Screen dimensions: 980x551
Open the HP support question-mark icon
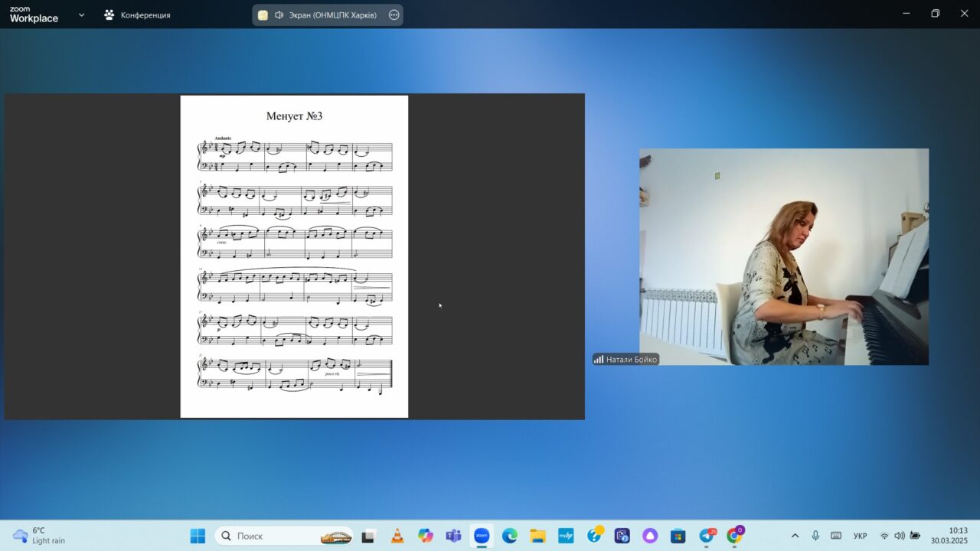click(x=594, y=536)
